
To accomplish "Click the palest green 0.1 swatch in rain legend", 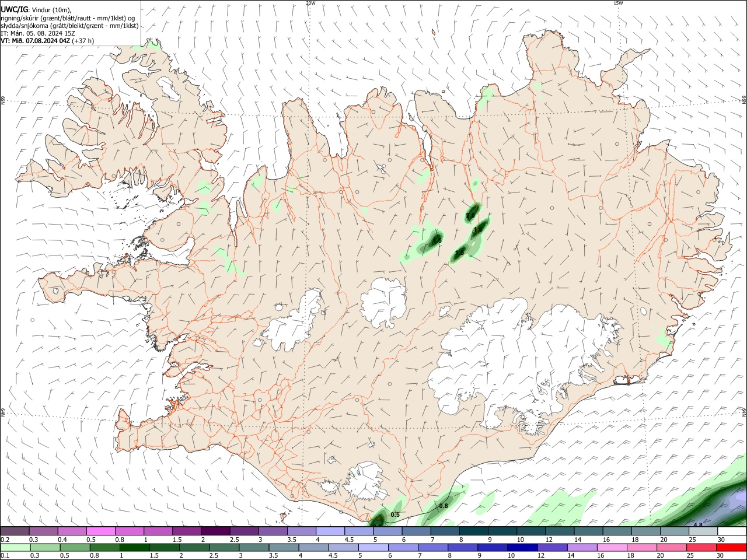I will [15, 547].
